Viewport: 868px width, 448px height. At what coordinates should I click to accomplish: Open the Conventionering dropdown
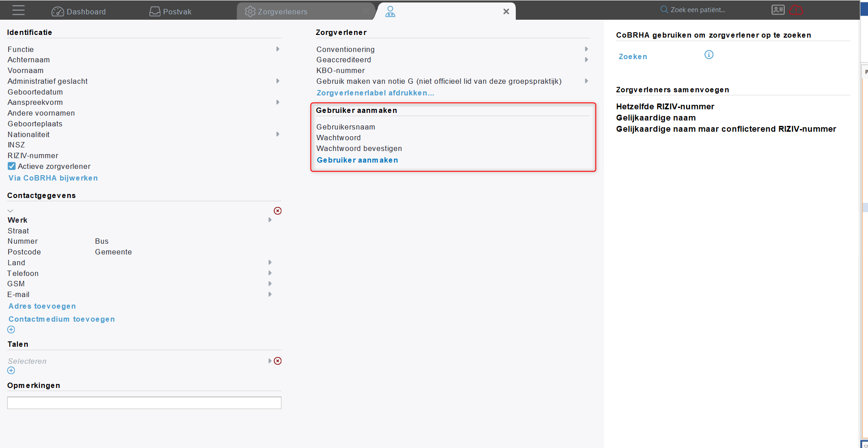(x=586, y=49)
